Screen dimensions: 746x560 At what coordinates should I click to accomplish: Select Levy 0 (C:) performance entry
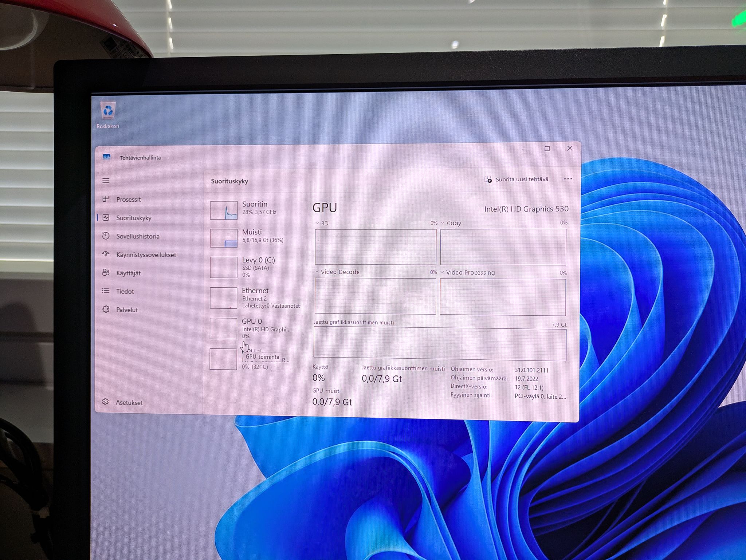pos(255,267)
